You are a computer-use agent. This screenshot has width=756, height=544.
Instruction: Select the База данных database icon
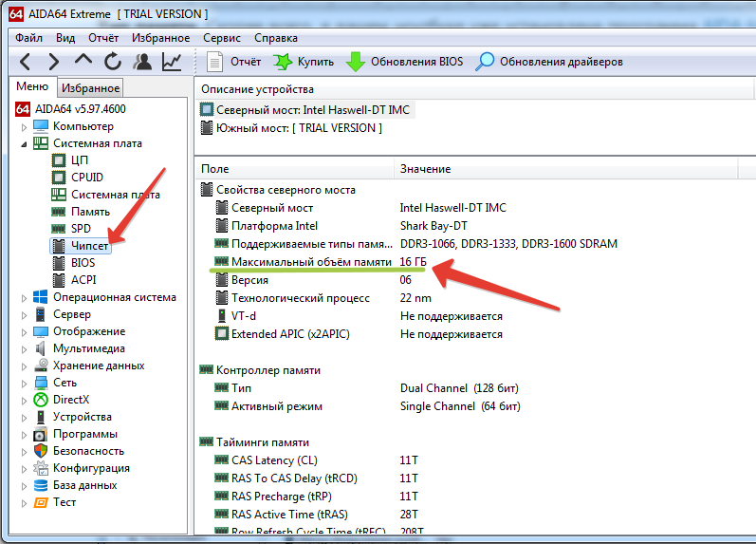41,485
